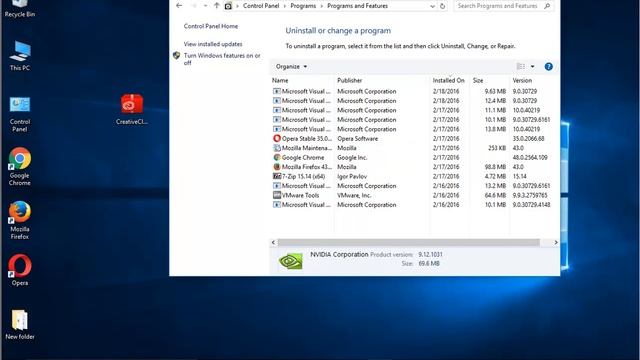Click the change view icon
Screen dimensions: 640x360
click(x=521, y=67)
